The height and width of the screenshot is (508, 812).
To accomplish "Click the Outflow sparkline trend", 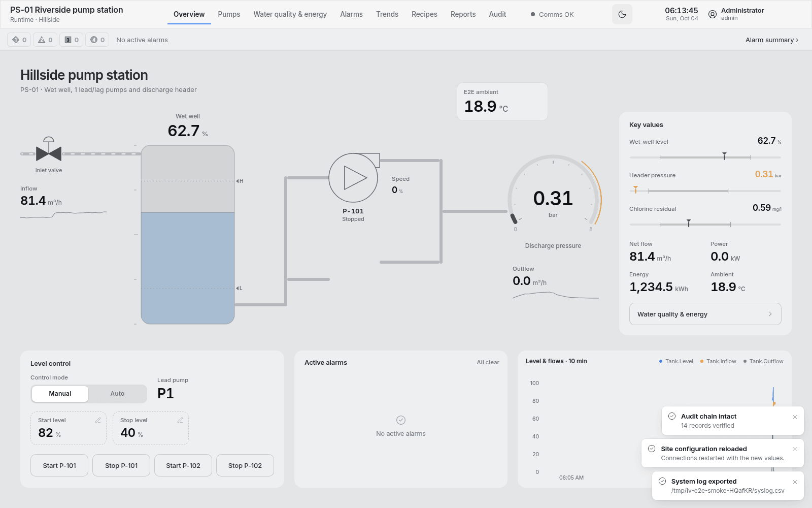I will tap(556, 295).
